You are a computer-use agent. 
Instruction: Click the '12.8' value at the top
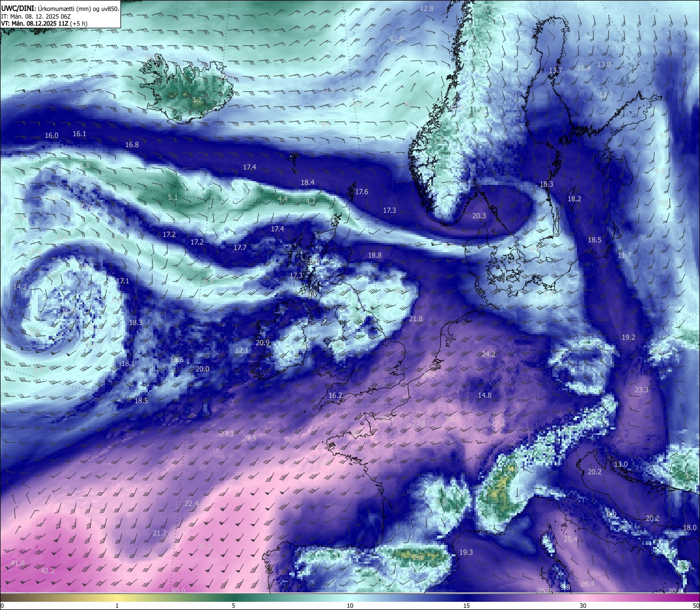427,9
